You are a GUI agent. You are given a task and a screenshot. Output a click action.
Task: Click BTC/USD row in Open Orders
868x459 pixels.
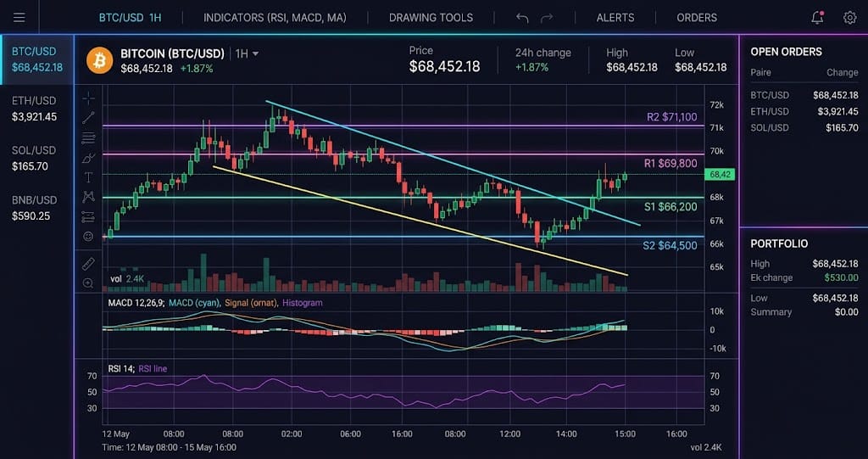click(x=804, y=95)
